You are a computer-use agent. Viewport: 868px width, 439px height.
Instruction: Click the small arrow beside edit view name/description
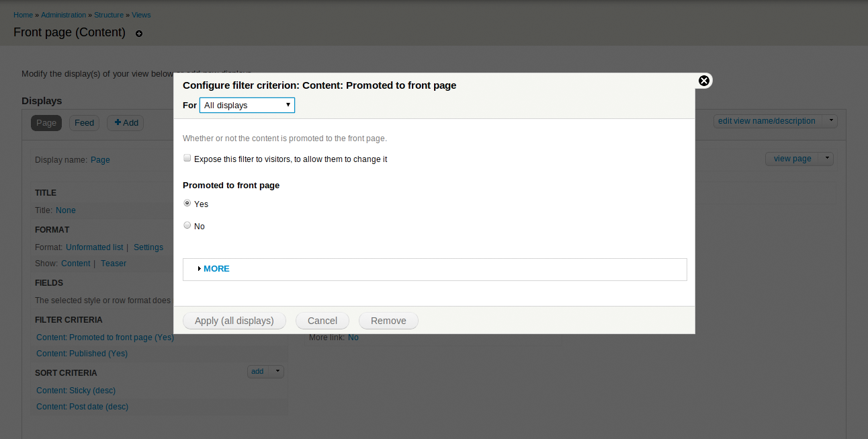point(830,121)
